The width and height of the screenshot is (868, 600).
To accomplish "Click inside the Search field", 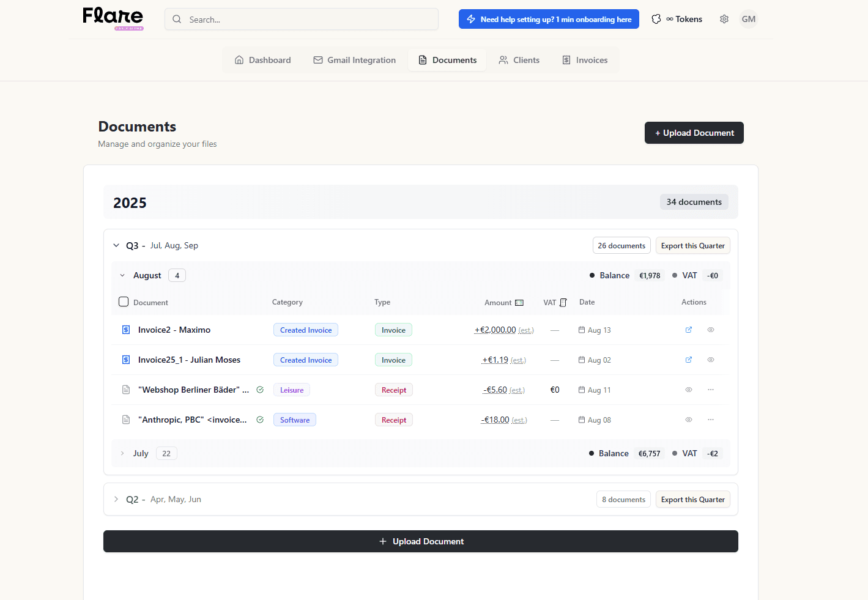I will point(301,19).
